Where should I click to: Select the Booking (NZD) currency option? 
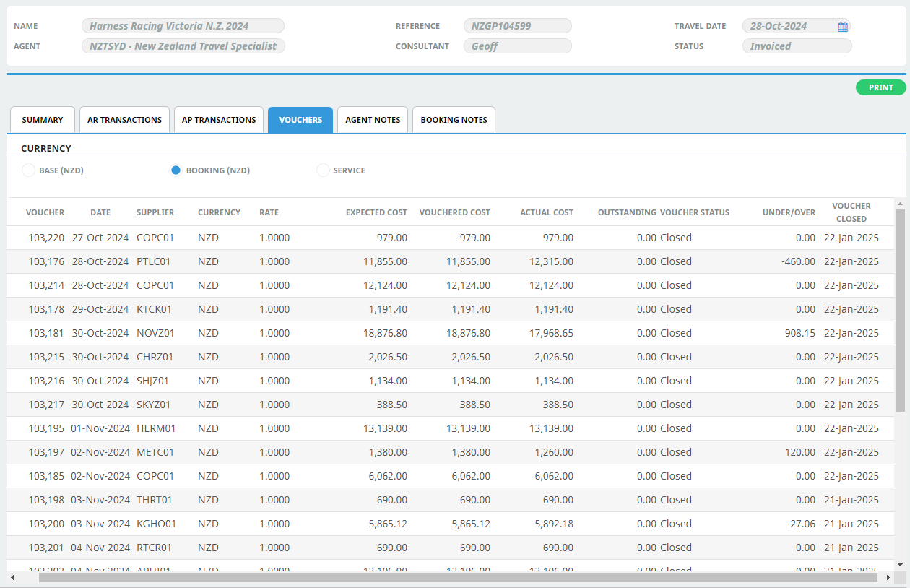(175, 170)
